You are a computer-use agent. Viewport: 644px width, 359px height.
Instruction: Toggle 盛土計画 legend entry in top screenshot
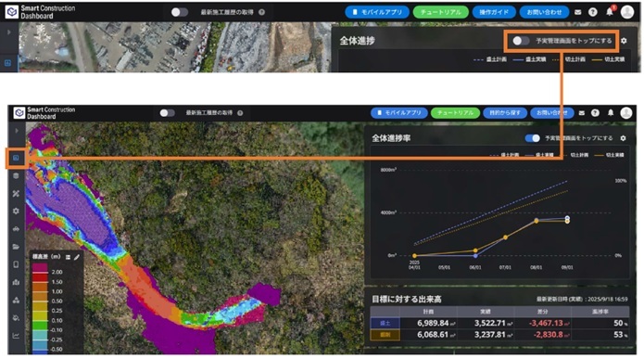tap(490, 59)
